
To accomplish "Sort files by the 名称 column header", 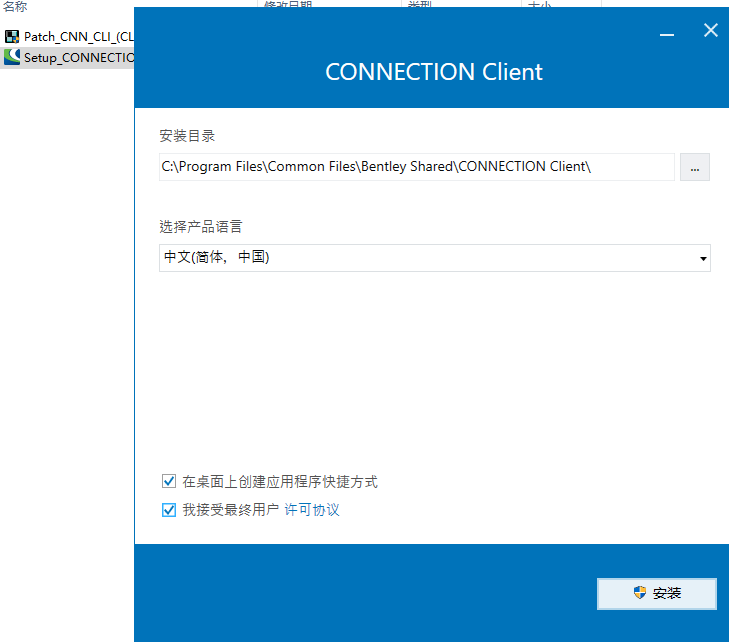I will coord(15,6).
